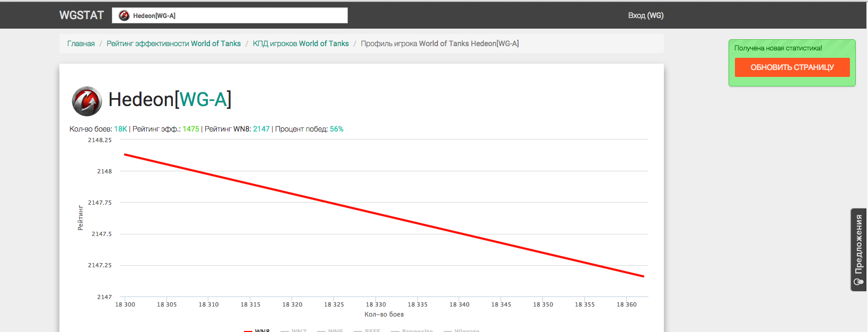This screenshot has height=332, width=868.
Task: Click the red WN8 chart line
Action: click(384, 215)
